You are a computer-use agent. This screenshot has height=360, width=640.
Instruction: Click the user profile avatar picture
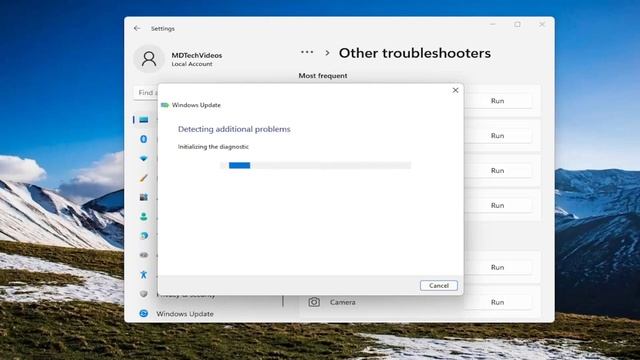149,59
